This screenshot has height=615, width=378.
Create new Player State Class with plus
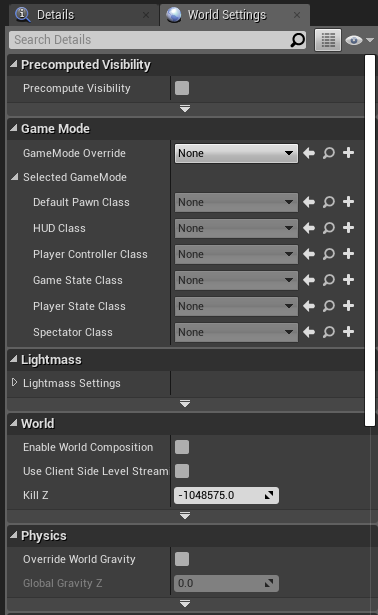(348, 306)
